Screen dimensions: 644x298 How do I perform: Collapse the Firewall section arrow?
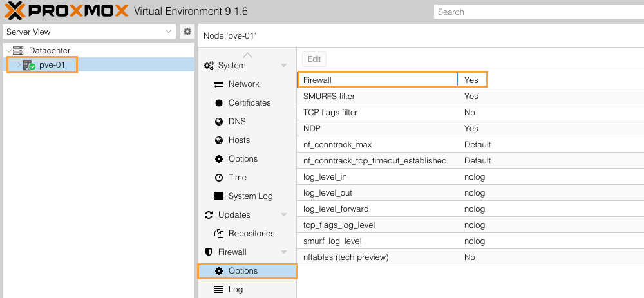284,252
